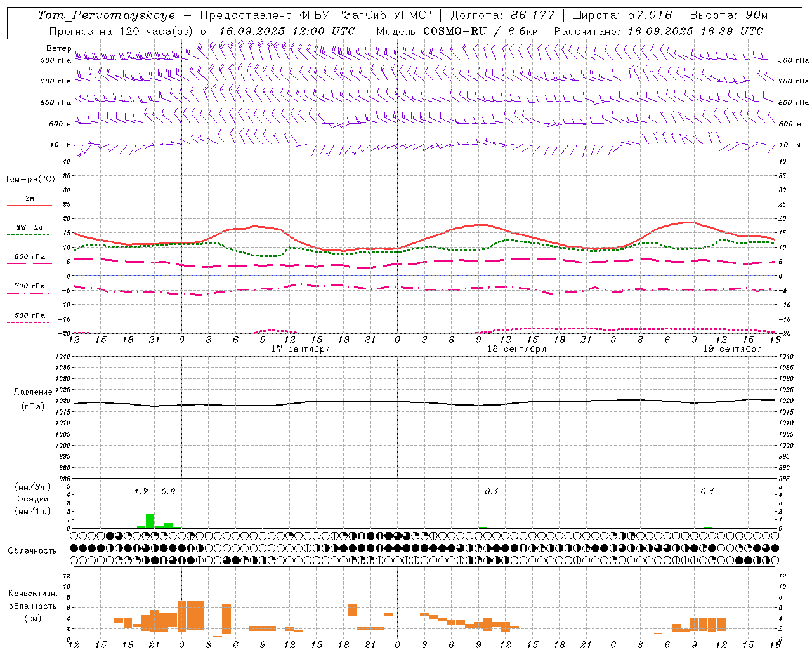The image size is (812, 650).
Task: Click the precipitation value "1.7"
Action: [x=141, y=491]
